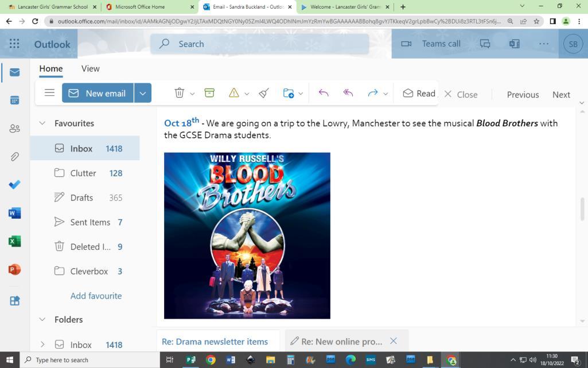
Task: Open Files paperclip in left rail
Action: point(14,156)
